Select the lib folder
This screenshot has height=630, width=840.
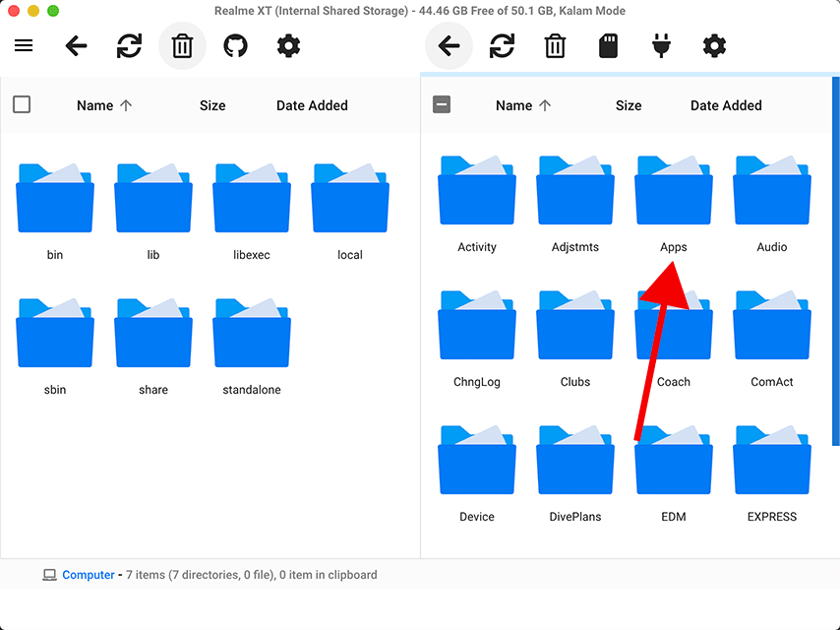(x=153, y=212)
